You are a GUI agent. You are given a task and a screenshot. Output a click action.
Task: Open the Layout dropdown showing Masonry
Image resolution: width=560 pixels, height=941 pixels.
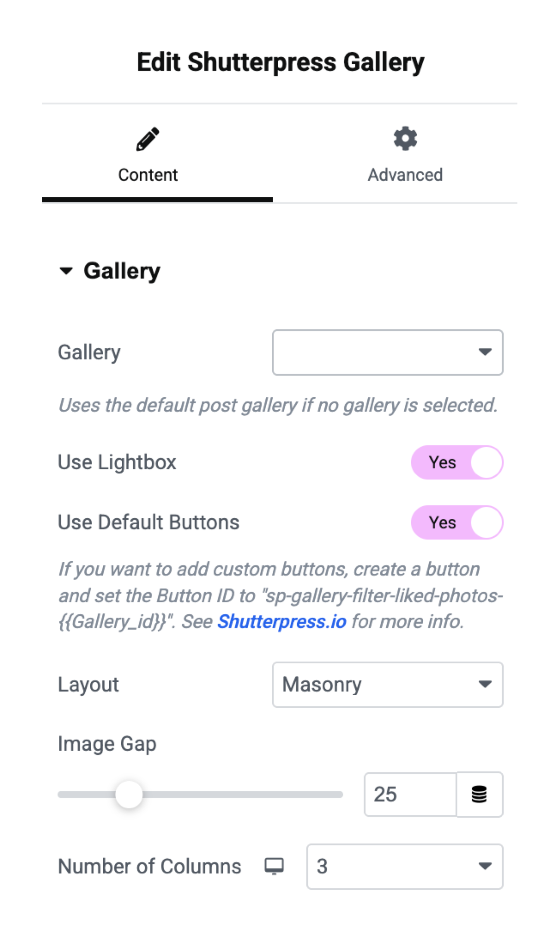click(x=387, y=684)
